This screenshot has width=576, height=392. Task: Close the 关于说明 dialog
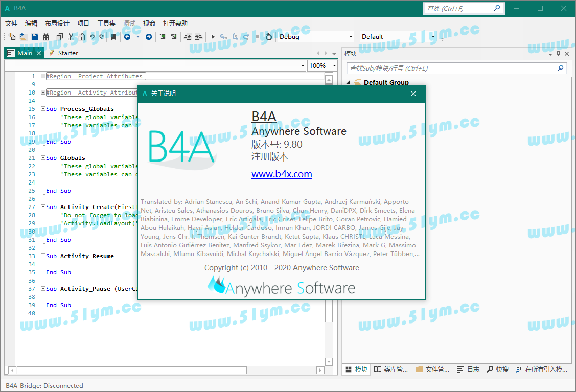[413, 94]
